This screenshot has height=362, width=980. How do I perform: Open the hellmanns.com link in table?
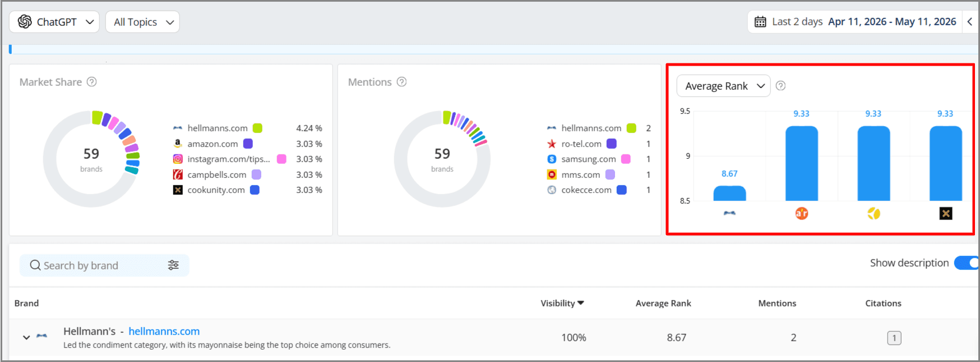click(x=164, y=331)
